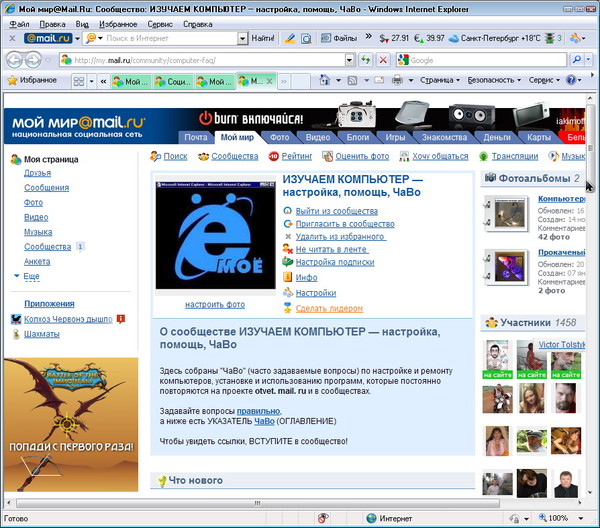Click the Refresh page icon
This screenshot has height=528, width=600.
click(x=366, y=60)
